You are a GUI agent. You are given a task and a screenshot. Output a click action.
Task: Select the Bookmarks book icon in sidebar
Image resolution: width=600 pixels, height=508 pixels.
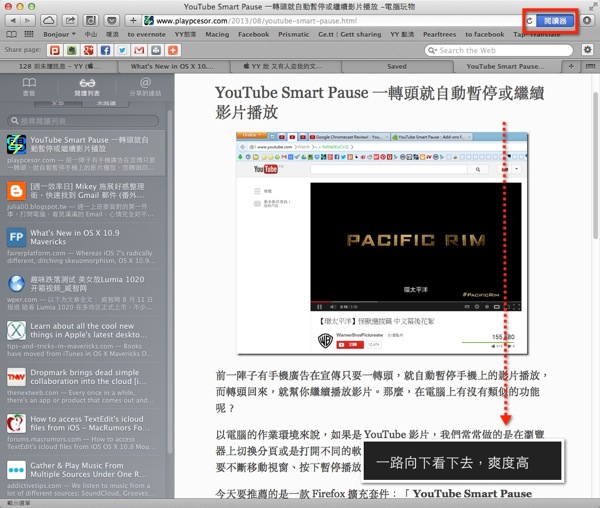[29, 86]
